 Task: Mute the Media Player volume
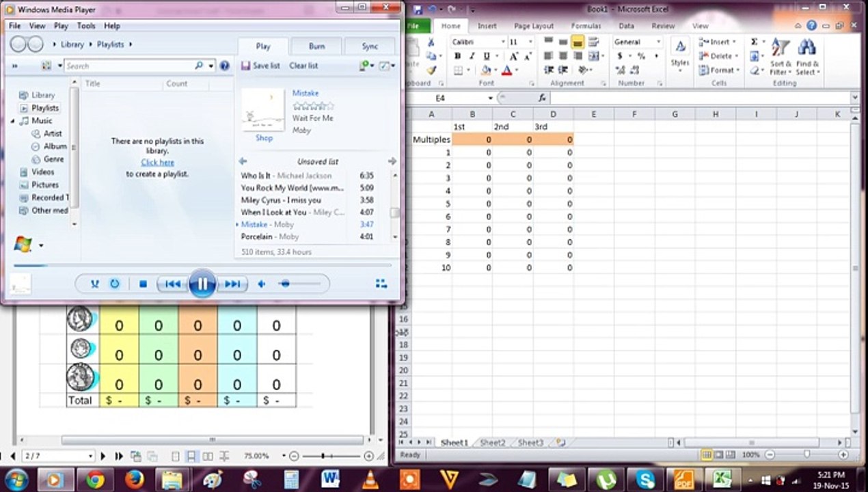click(x=261, y=284)
